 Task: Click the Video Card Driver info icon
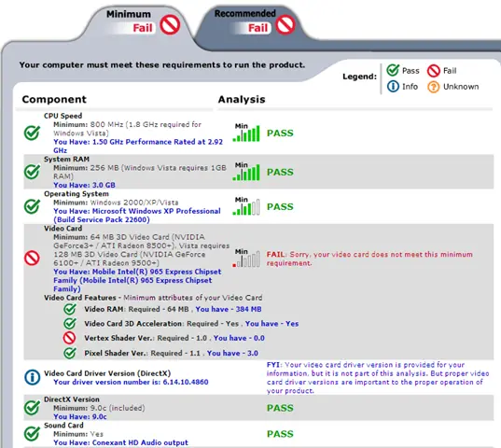click(x=32, y=377)
